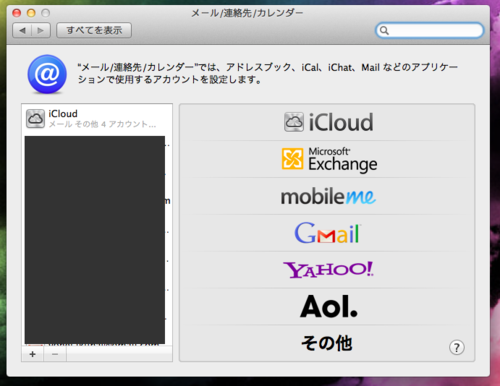This screenshot has height=386, width=500.
Task: Select the iCloud account in the sidebar
Action: click(x=97, y=119)
